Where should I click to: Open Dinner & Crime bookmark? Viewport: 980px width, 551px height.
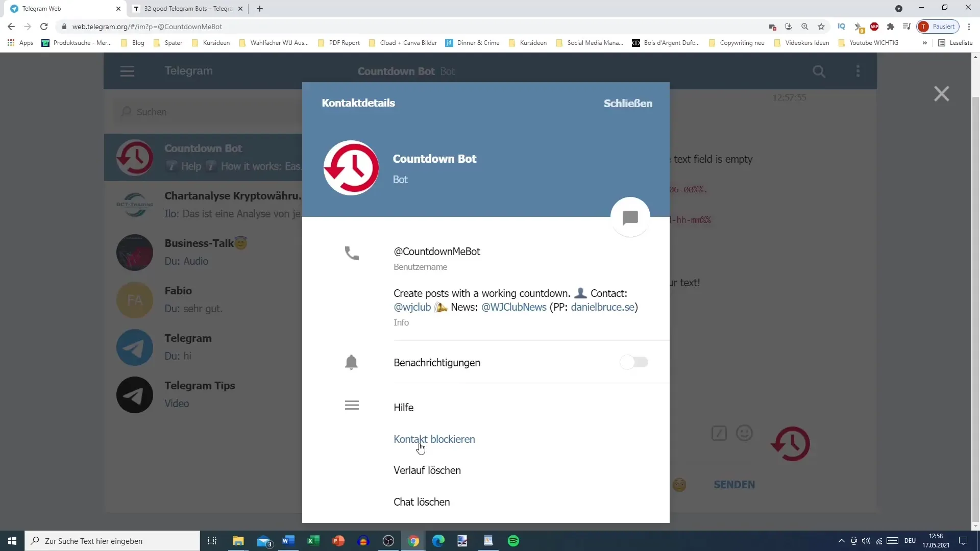coord(473,43)
